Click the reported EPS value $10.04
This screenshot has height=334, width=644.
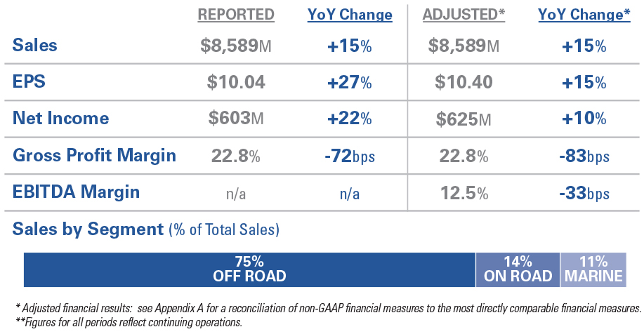click(x=236, y=83)
